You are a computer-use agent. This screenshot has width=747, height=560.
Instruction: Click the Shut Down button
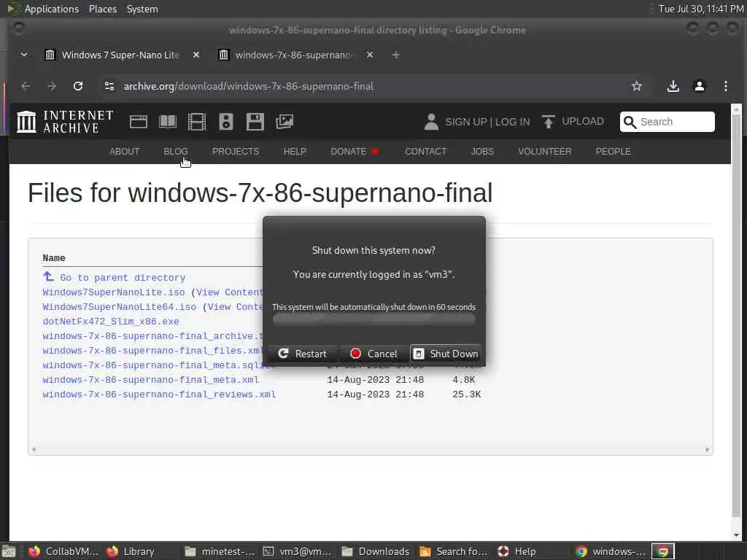pyautogui.click(x=446, y=354)
